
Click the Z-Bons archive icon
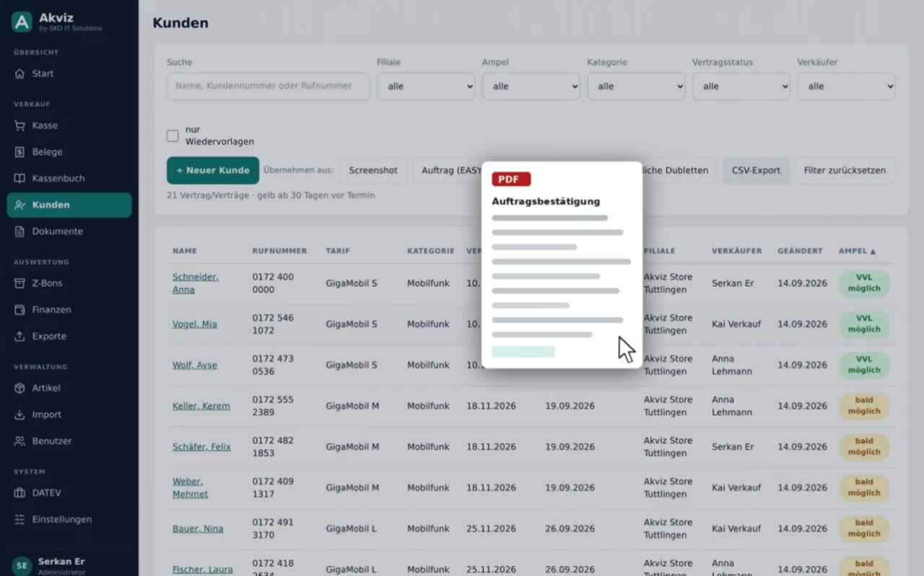[x=19, y=284]
